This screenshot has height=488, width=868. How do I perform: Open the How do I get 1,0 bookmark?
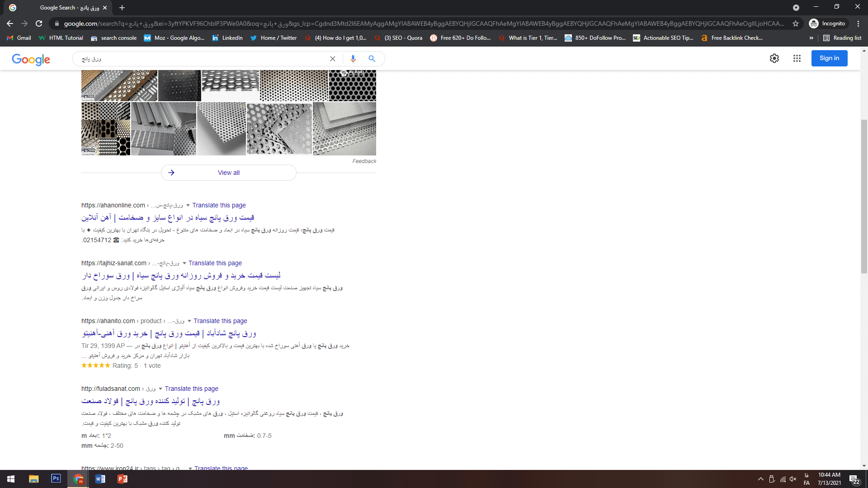[x=335, y=38]
